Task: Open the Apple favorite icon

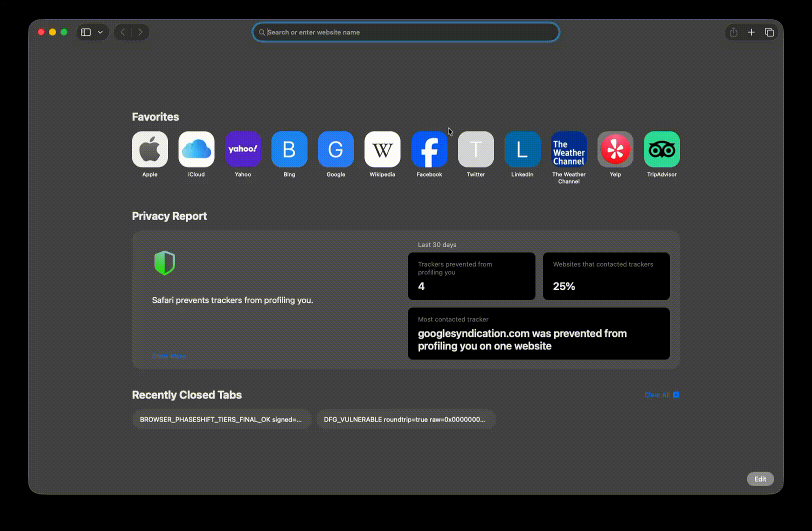Action: click(150, 149)
